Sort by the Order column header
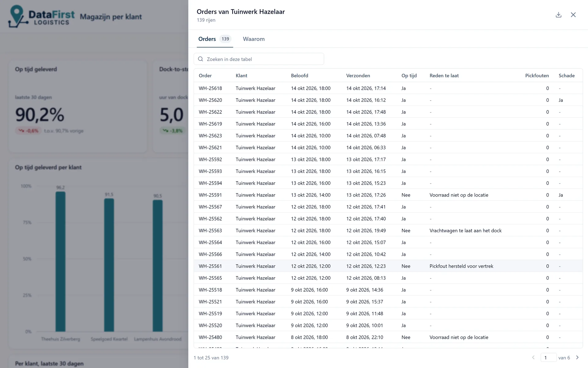 205,75
